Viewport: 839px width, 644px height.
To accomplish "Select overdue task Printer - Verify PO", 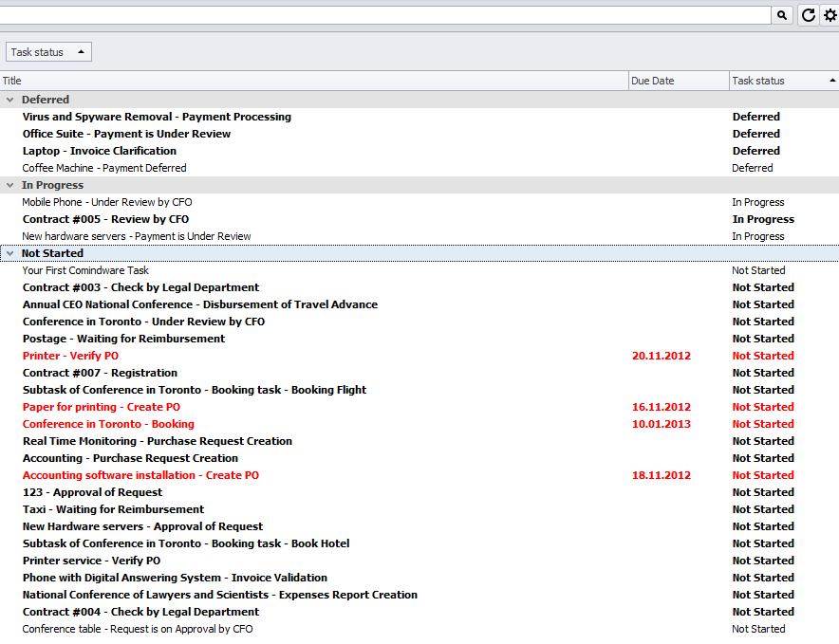I will (71, 356).
